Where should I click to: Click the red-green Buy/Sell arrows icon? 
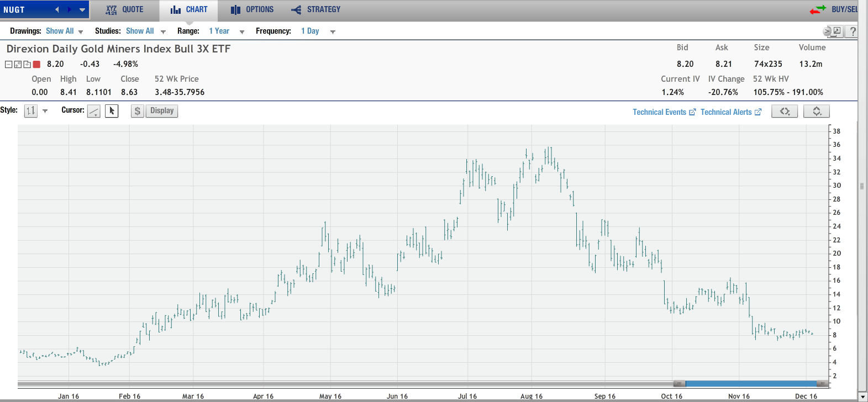coord(818,9)
